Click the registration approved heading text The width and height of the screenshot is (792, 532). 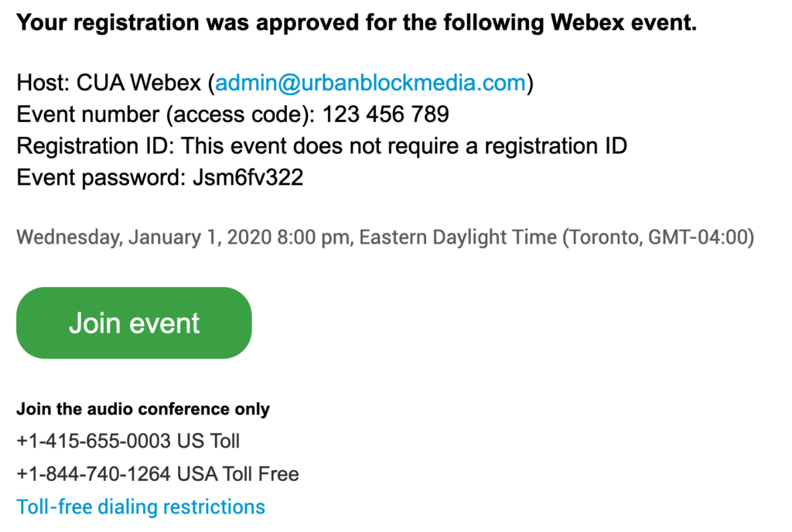(x=357, y=22)
